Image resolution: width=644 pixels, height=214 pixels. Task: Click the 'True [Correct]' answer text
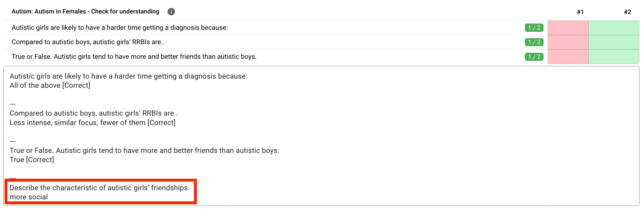[x=32, y=160]
